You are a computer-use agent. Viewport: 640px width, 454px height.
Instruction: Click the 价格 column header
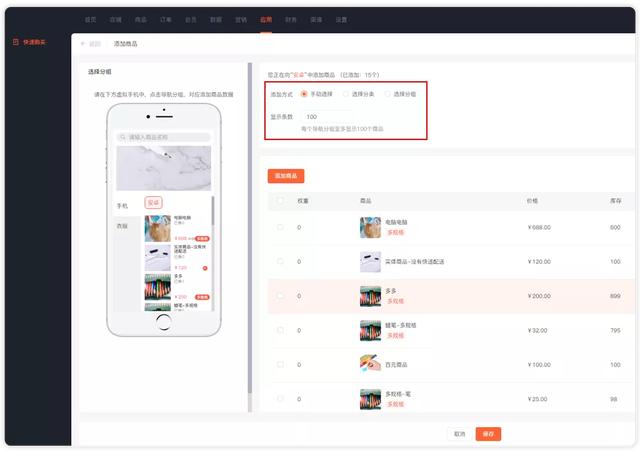[532, 200]
